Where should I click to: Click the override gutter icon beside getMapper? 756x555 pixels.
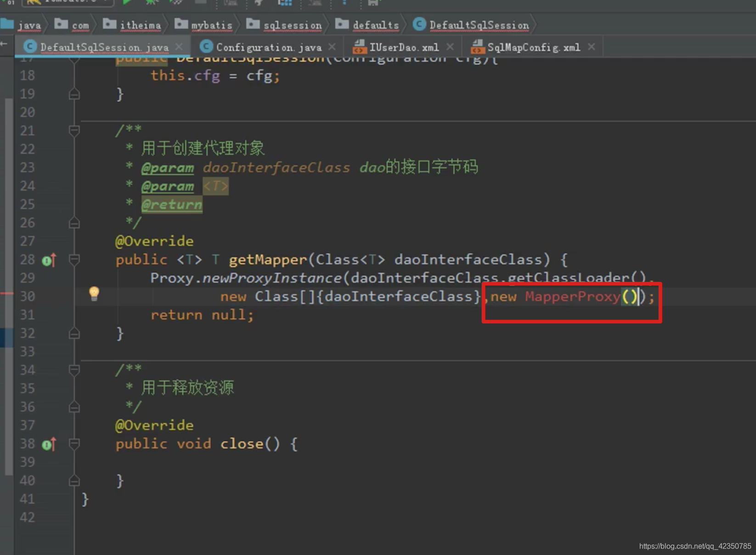click(49, 261)
